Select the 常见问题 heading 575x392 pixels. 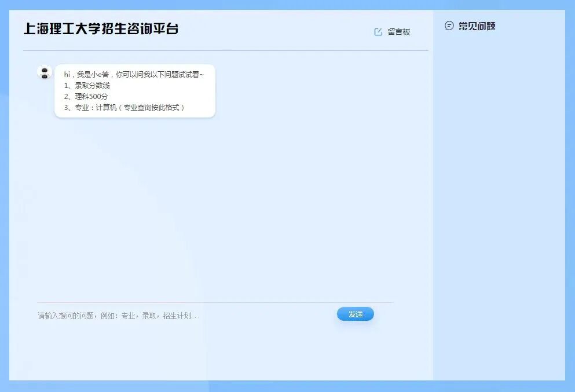point(477,26)
